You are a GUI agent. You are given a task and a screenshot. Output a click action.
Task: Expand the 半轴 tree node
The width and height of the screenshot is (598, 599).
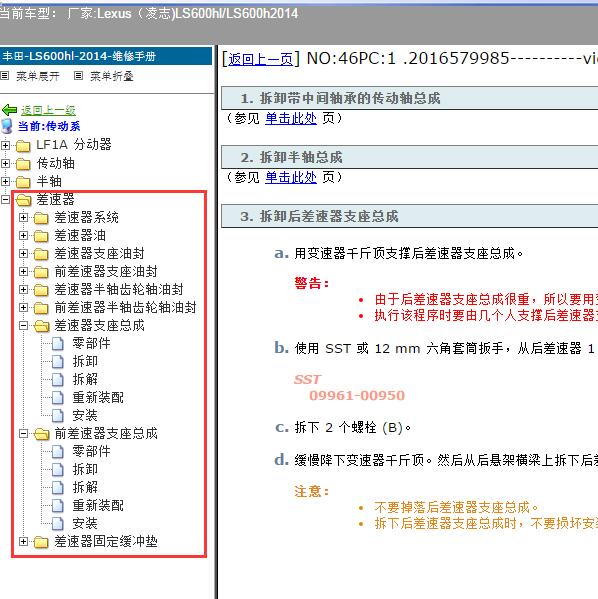click(x=5, y=181)
